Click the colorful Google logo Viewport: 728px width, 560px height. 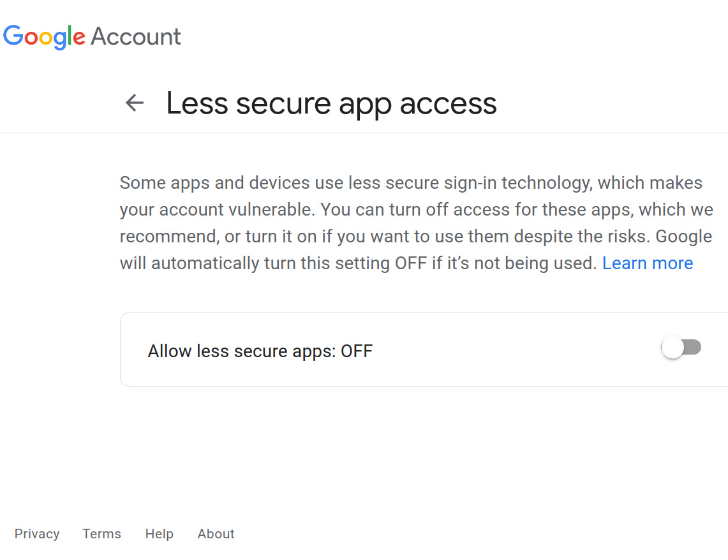point(44,36)
